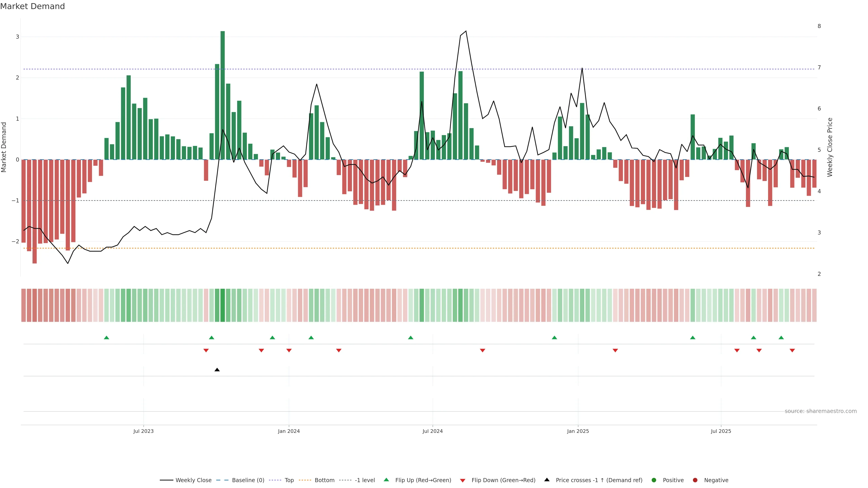Click the green Positive legend circle
Image resolution: width=868 pixels, height=488 pixels.
(x=654, y=480)
